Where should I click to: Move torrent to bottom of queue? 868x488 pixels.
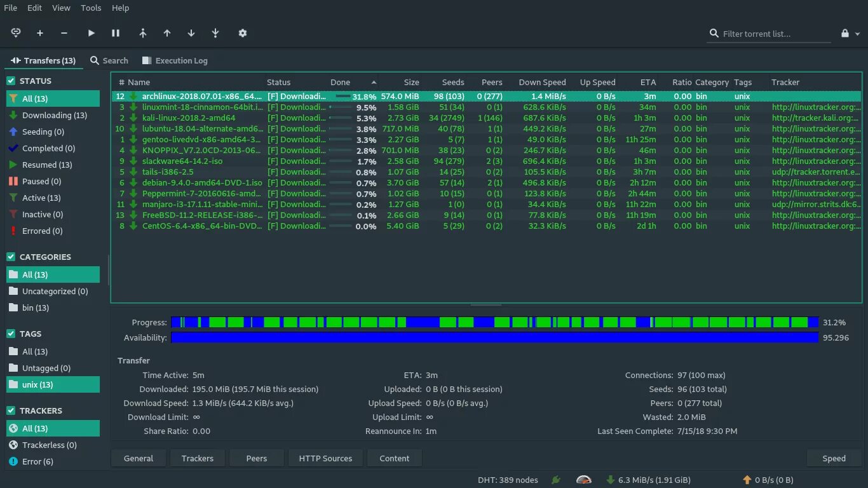pyautogui.click(x=215, y=33)
